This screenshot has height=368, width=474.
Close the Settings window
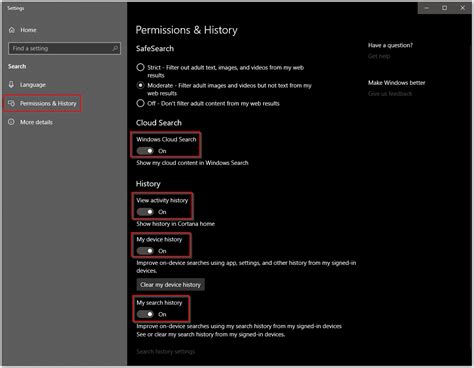(463, 8)
